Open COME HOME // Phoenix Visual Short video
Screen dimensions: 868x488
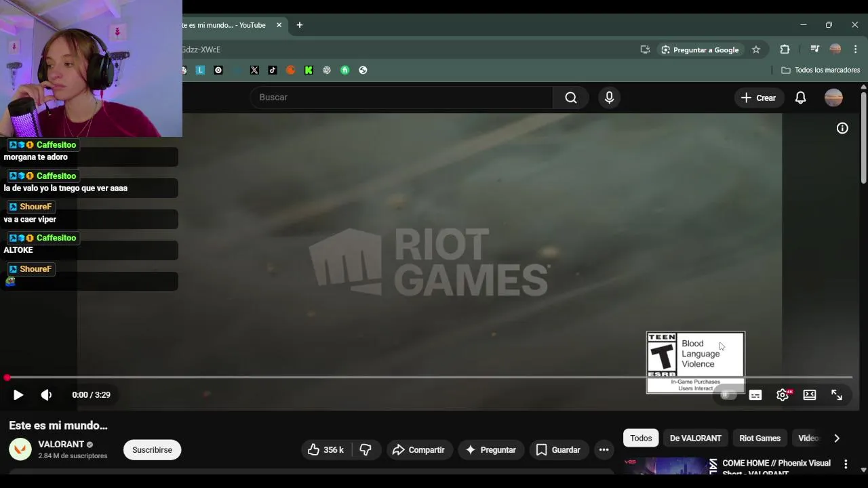pos(776,468)
